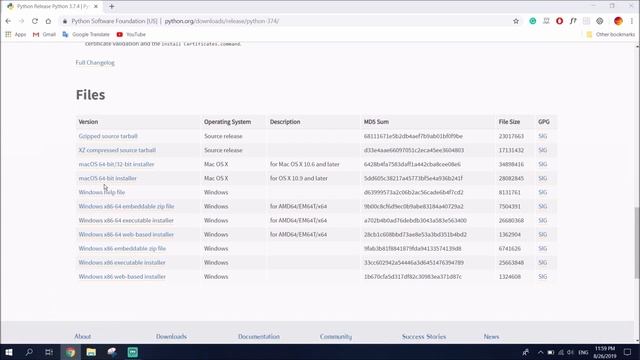This screenshot has height=360, width=640.
Task: Close the Python Release tab
Action: pyautogui.click(x=96, y=7)
